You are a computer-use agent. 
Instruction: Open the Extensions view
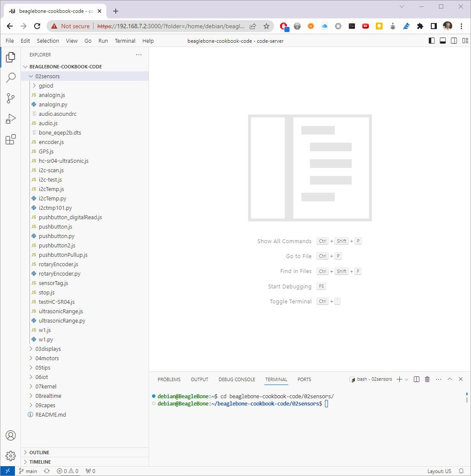point(11,139)
